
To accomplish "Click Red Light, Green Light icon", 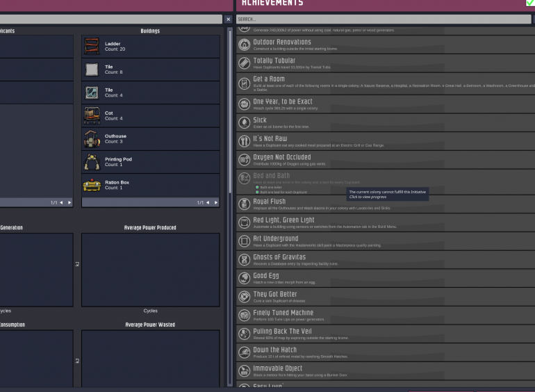I will (x=245, y=223).
